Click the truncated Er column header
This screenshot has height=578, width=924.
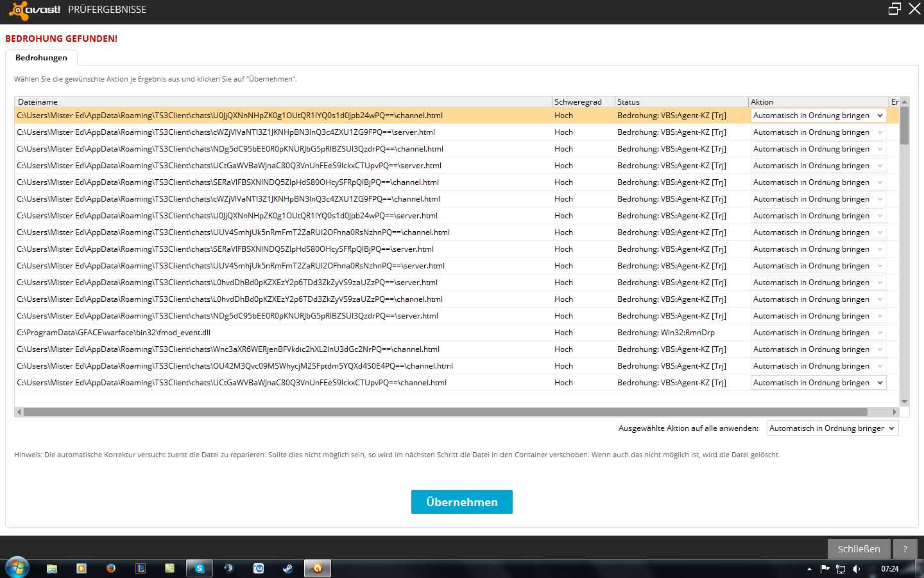(x=894, y=101)
